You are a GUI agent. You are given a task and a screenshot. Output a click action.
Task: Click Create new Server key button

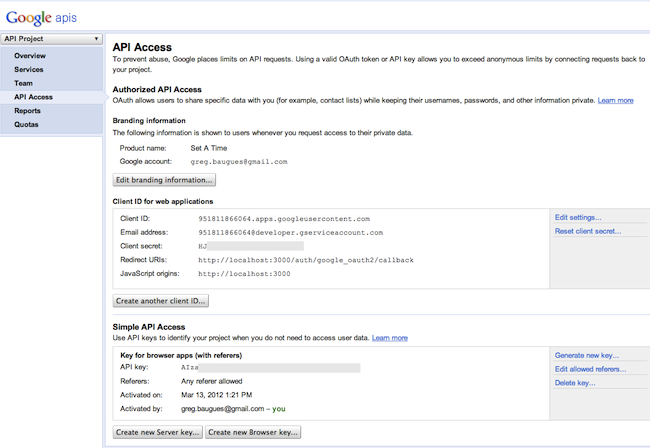coord(158,432)
